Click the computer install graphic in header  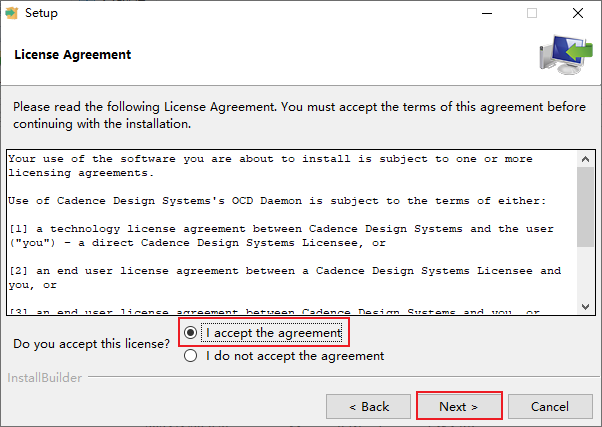tap(566, 55)
